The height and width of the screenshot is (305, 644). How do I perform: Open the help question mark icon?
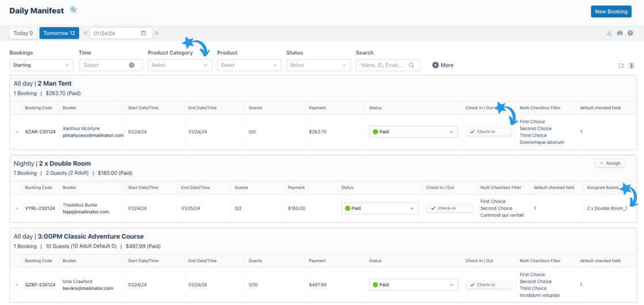tap(630, 33)
